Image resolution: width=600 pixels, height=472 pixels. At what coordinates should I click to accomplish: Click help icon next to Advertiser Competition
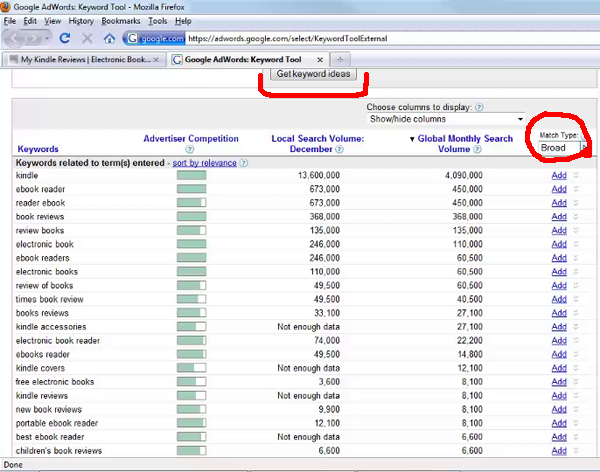190,149
